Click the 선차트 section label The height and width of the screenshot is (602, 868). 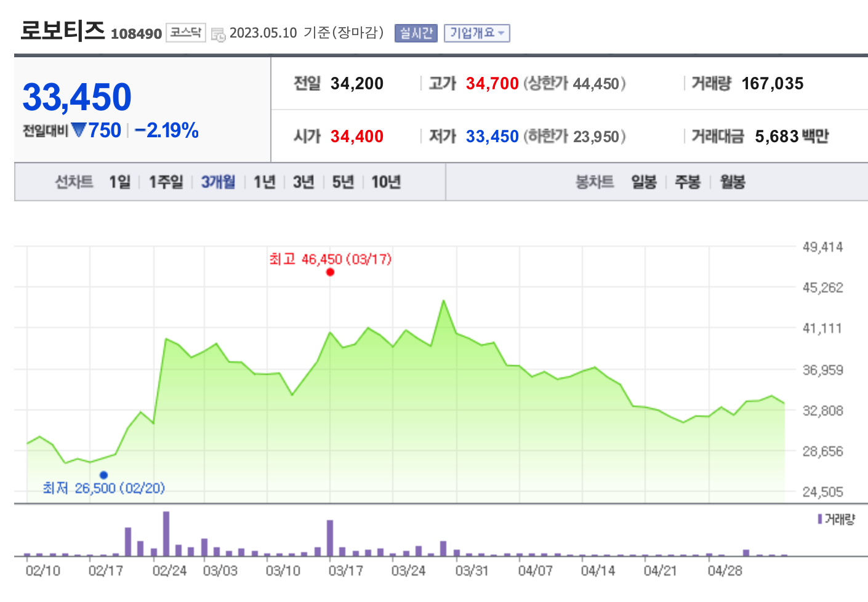coord(74,182)
